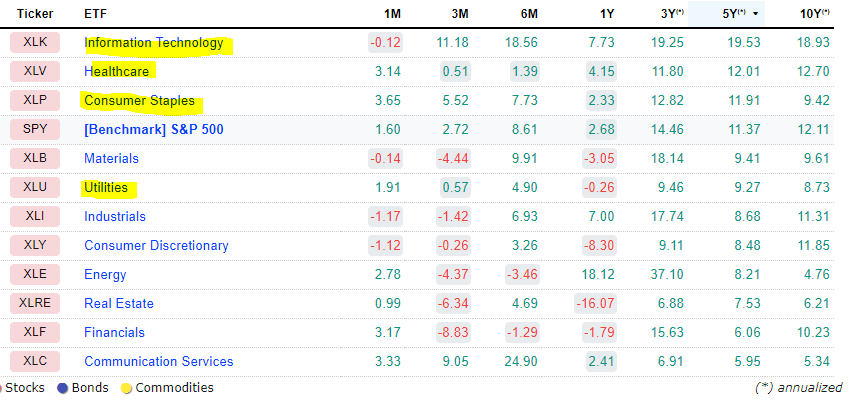Click the XLK ticker badge
Viewport: 856px width, 409px height.
tap(35, 43)
